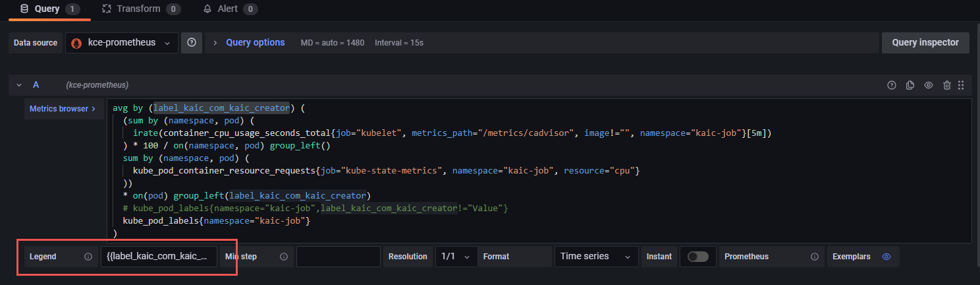Open the Query inspector
This screenshot has height=285, width=980.
click(x=925, y=42)
